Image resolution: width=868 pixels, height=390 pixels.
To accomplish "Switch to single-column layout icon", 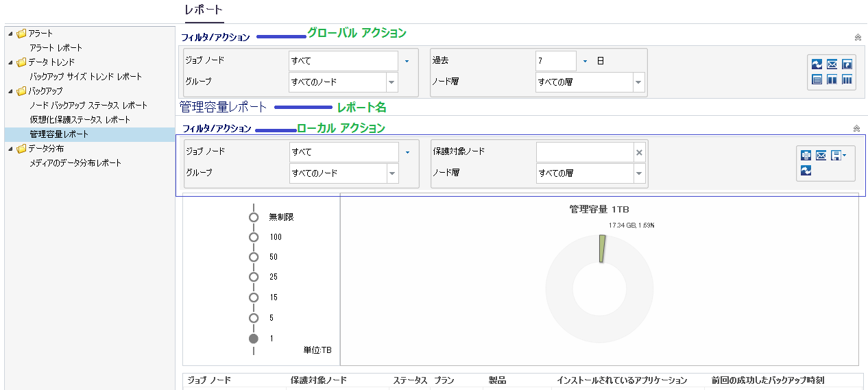I will click(x=817, y=80).
